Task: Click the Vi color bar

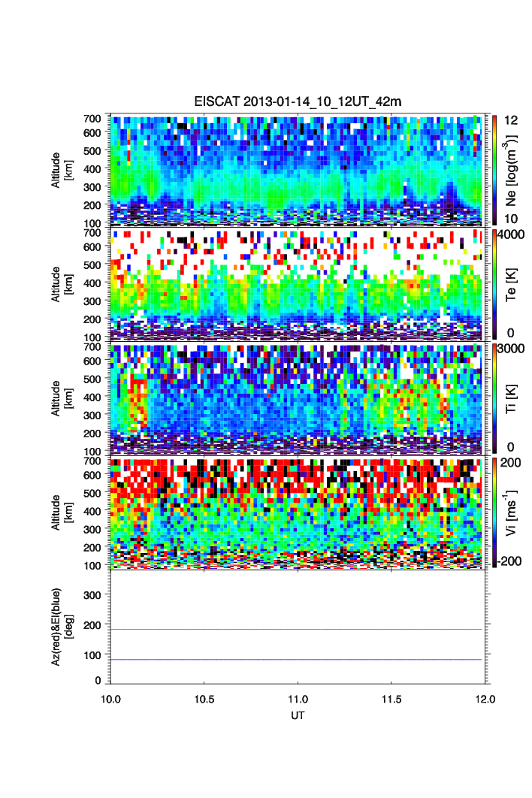Action: tap(494, 512)
